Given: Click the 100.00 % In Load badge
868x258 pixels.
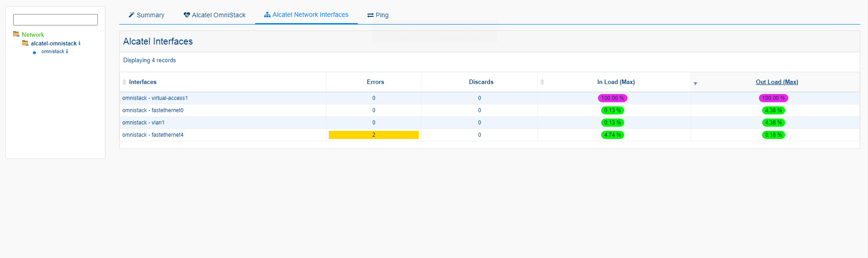Looking at the screenshot, I should [x=612, y=98].
